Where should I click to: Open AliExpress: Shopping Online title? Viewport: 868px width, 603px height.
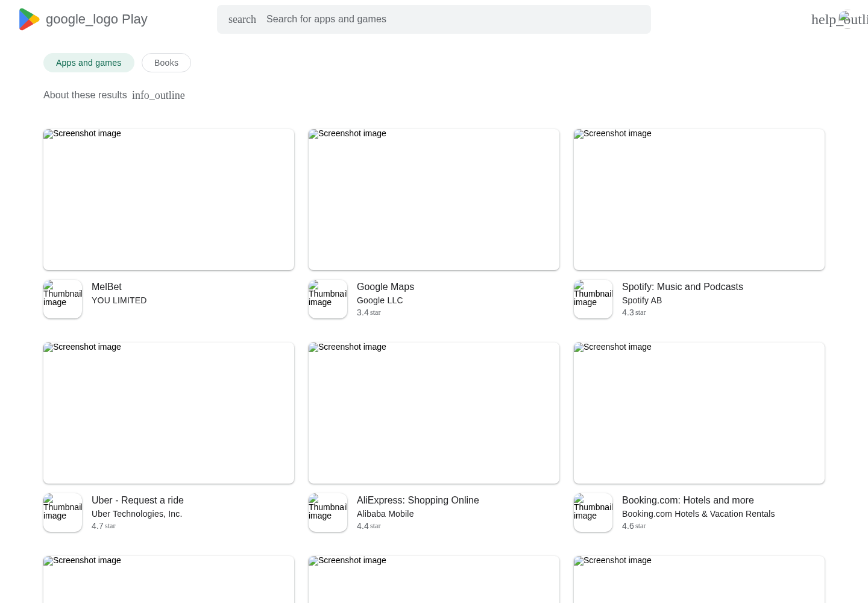point(418,500)
